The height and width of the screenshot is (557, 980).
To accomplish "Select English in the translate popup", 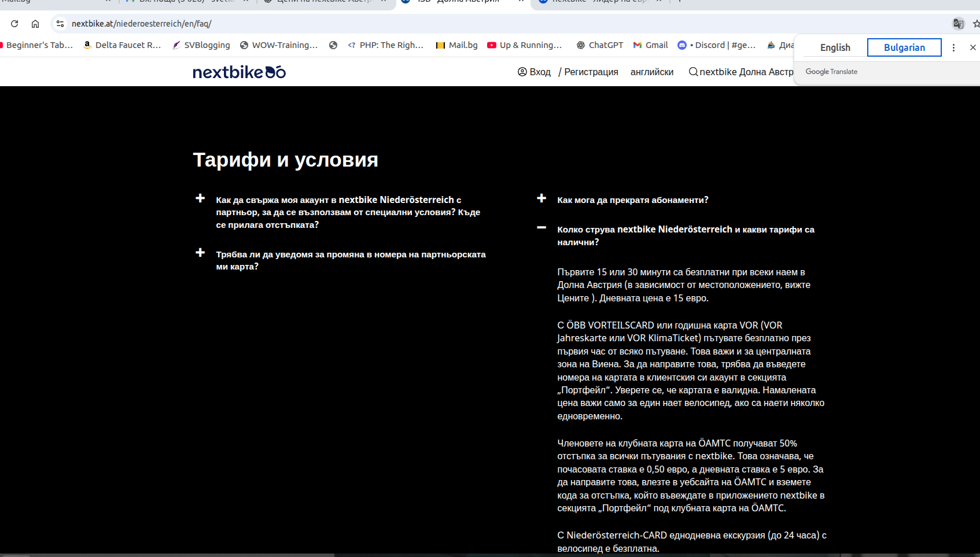I will click(x=835, y=47).
